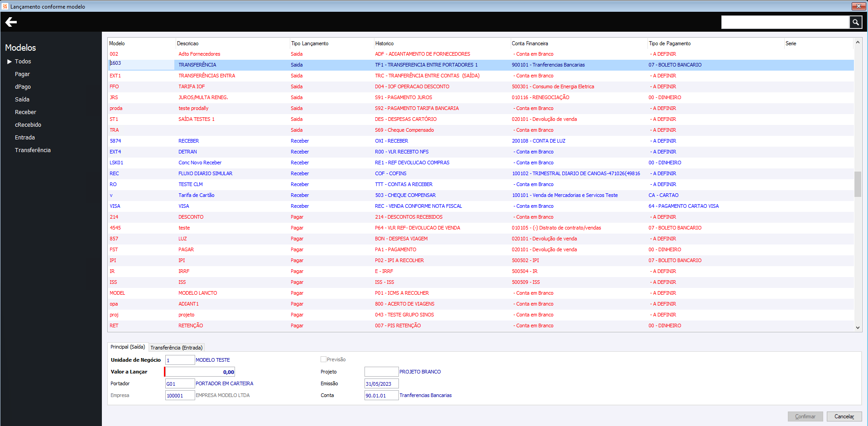Select the row 'Adto Fornecedores'
The image size is (868, 426).
[480, 54]
